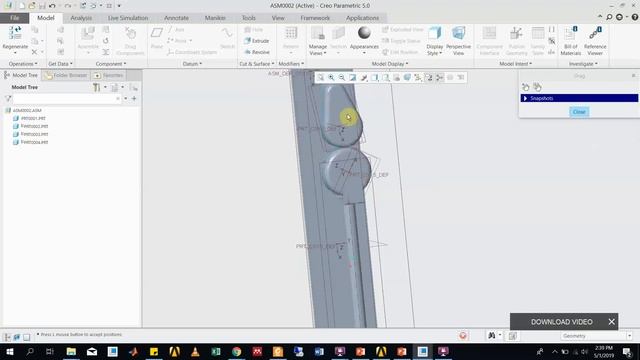The width and height of the screenshot is (640, 360).
Task: Toggle web browser display icon in status bar
Action: coord(17,337)
